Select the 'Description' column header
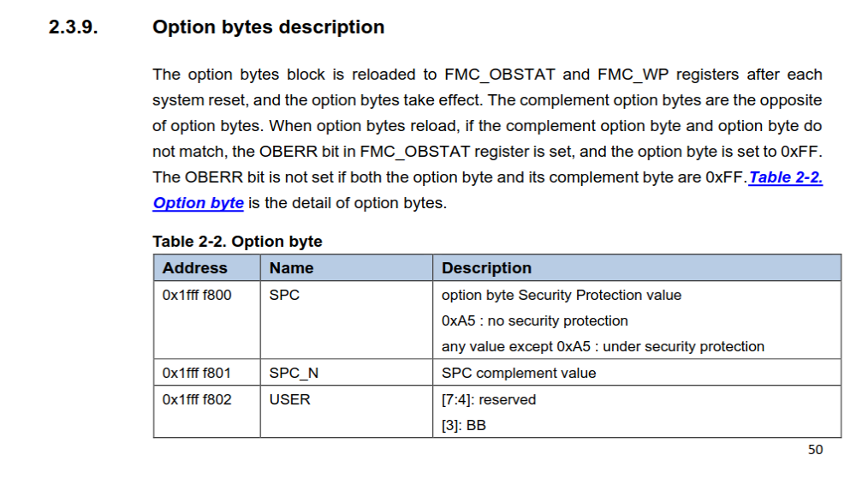 pyautogui.click(x=486, y=267)
